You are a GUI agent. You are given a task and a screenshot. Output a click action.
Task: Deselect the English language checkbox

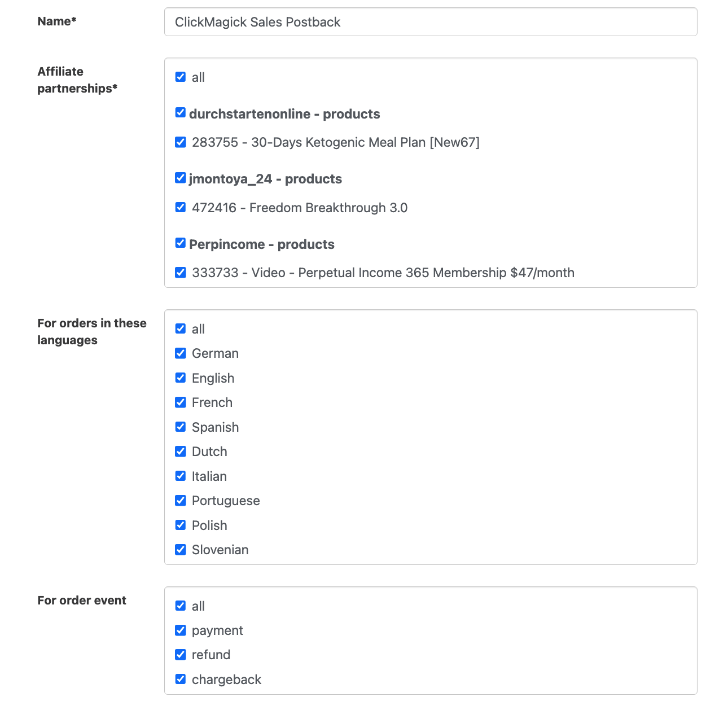coord(181,378)
